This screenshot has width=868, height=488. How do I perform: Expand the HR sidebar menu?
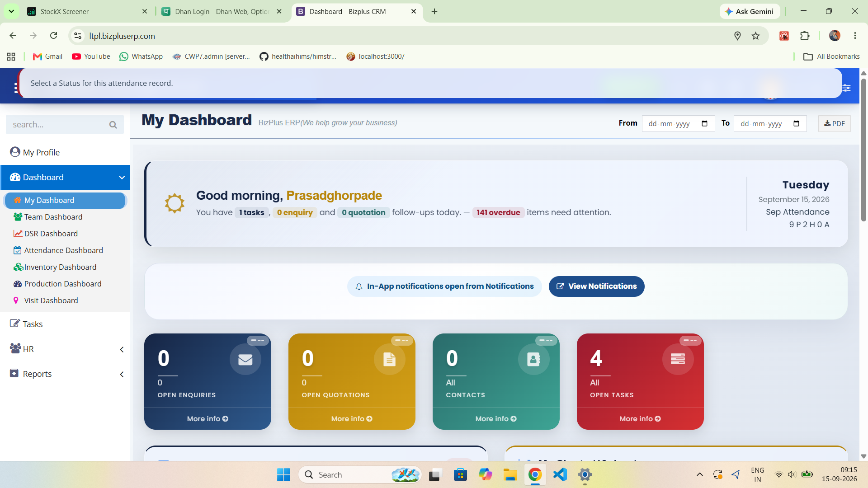click(x=65, y=349)
